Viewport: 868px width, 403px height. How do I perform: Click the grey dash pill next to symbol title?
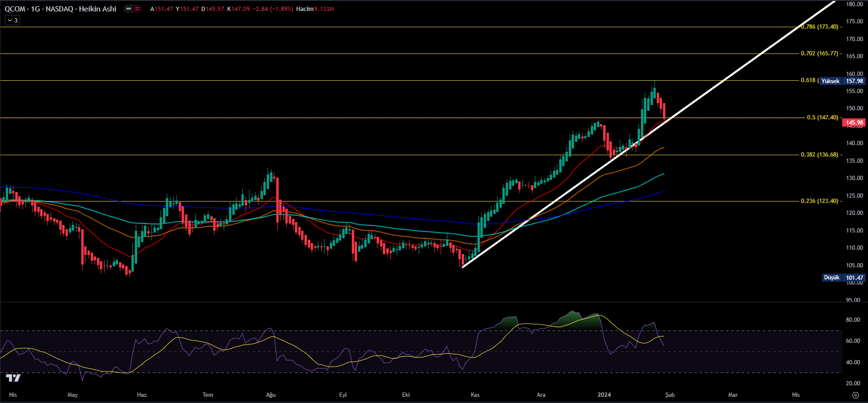(129, 9)
